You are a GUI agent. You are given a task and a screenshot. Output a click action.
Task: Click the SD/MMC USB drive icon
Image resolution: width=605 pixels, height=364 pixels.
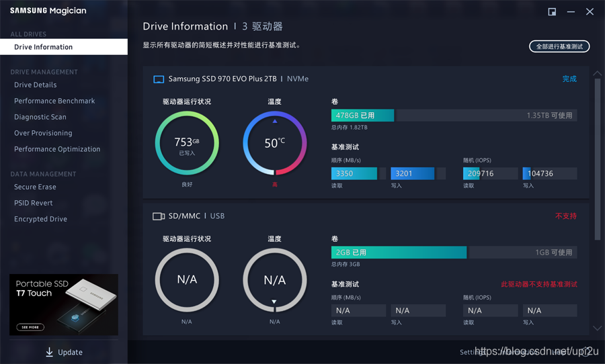(x=159, y=216)
